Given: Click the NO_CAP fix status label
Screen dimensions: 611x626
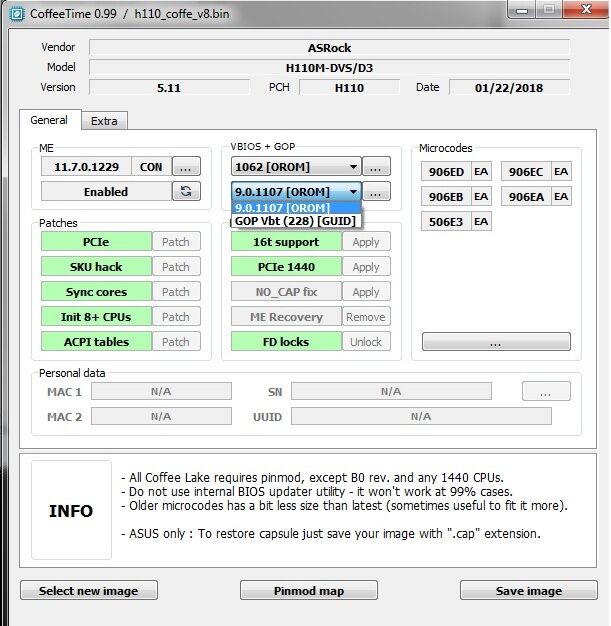Looking at the screenshot, I should pos(286,292).
